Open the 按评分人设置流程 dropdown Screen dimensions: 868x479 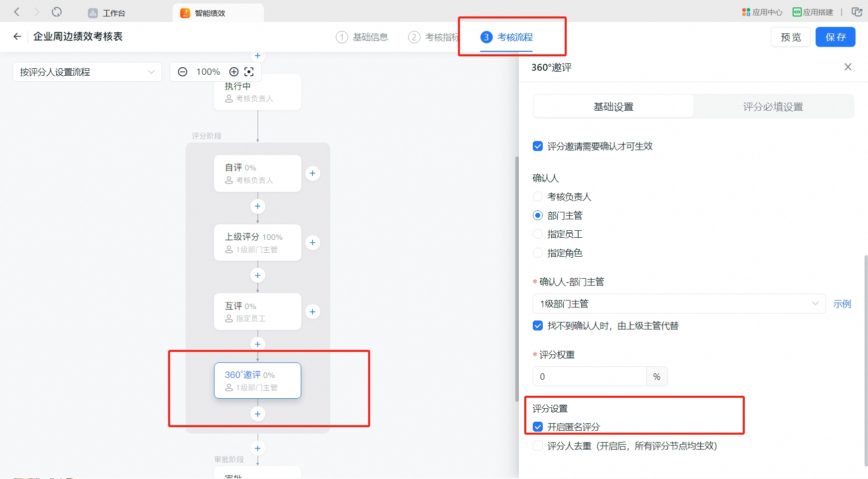pyautogui.click(x=87, y=72)
